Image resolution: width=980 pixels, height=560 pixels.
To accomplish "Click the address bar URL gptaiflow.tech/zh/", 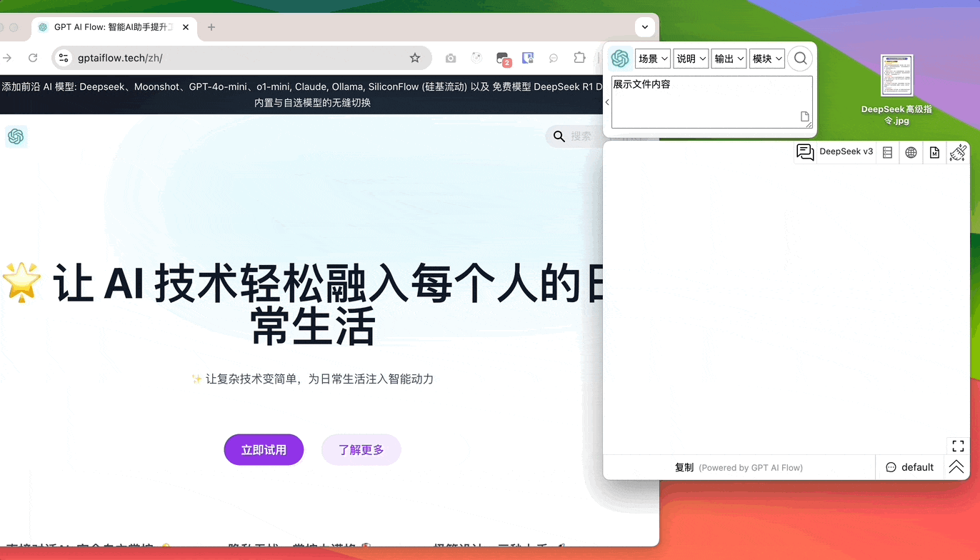I will 120,58.
